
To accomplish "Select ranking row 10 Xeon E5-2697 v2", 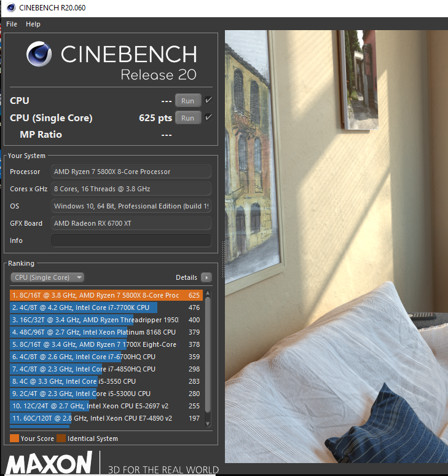I will [106, 406].
